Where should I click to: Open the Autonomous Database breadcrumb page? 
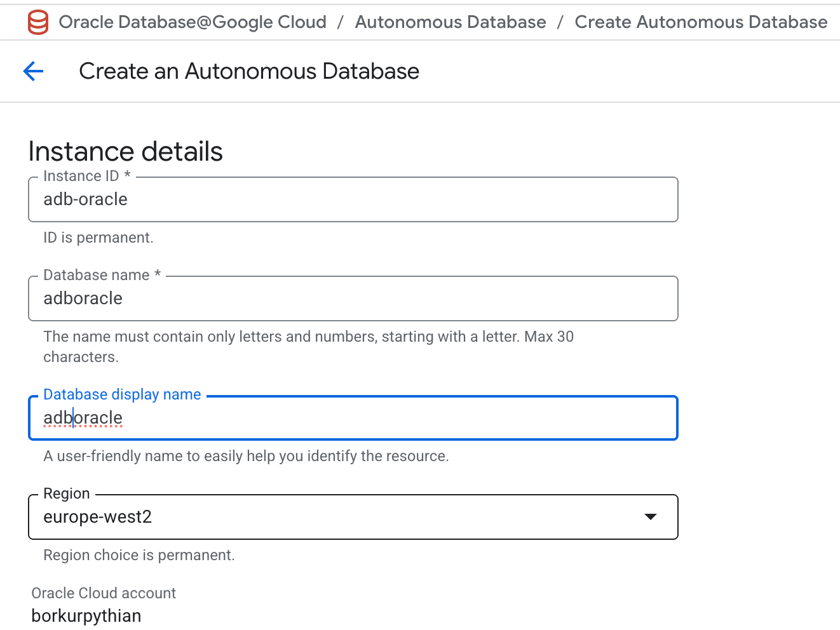450,22
